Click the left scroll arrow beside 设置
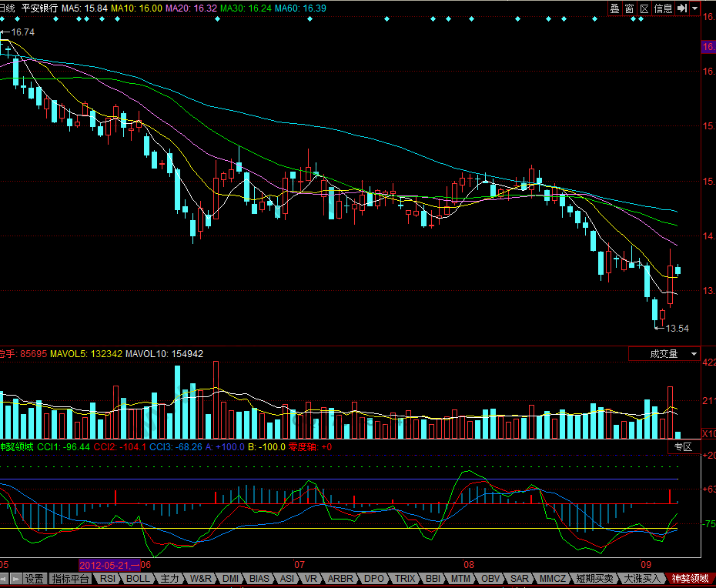 coord(4,579)
